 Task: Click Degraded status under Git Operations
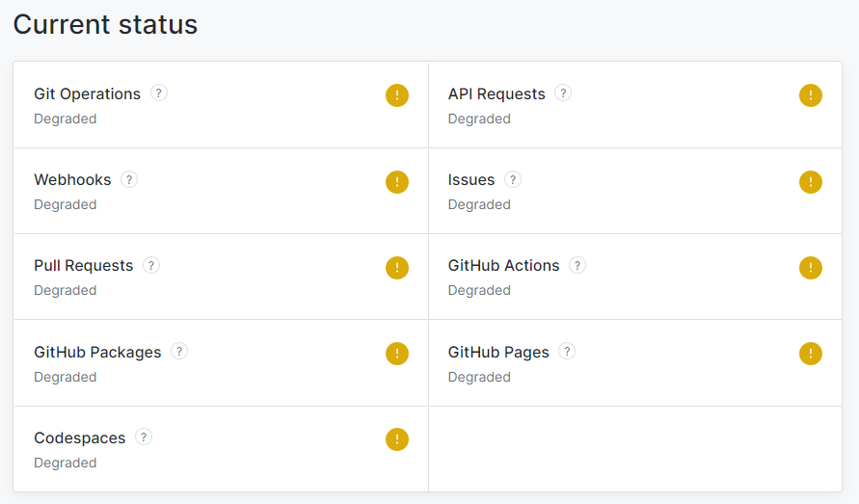tap(66, 119)
